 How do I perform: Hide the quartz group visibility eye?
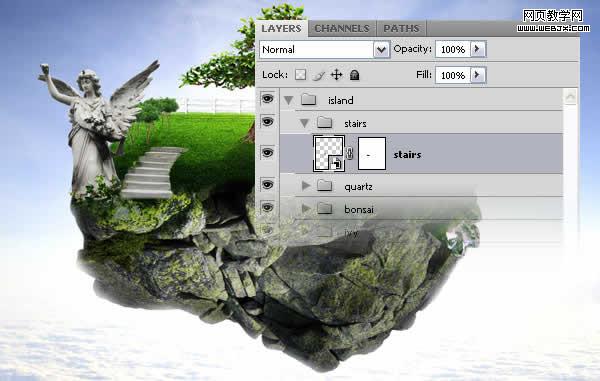[x=267, y=185]
